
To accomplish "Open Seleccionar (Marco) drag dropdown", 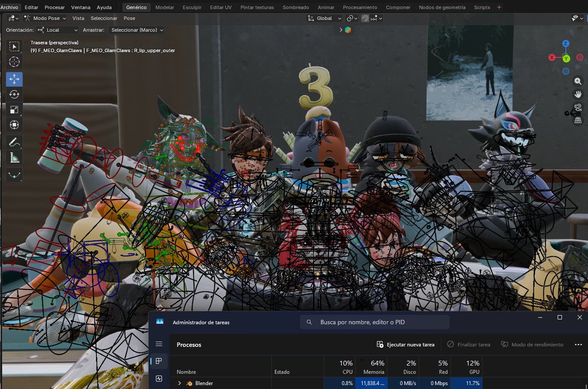I will point(137,30).
